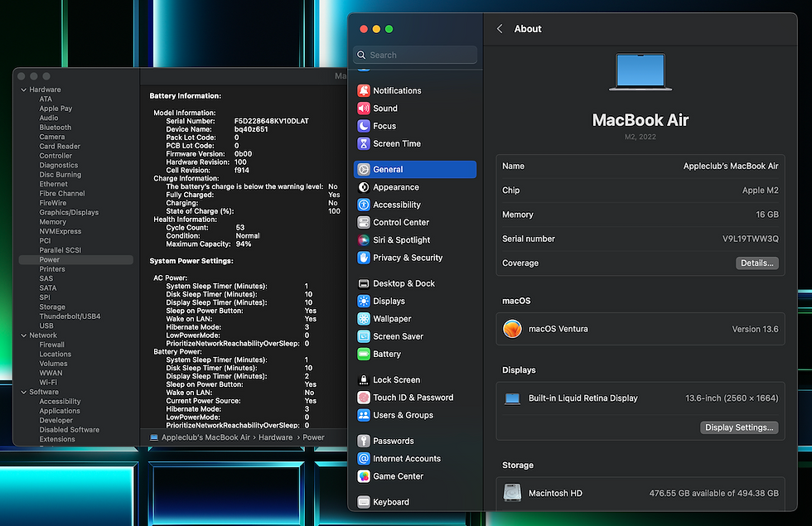Screen dimensions: 812x526
Task: Select Bluetooth in Hardware list
Action: pyautogui.click(x=55, y=128)
